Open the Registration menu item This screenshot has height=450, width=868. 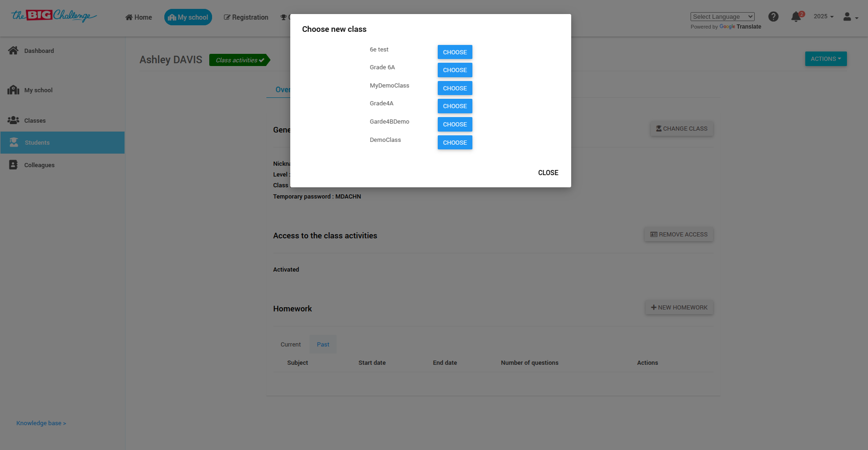[x=246, y=17]
